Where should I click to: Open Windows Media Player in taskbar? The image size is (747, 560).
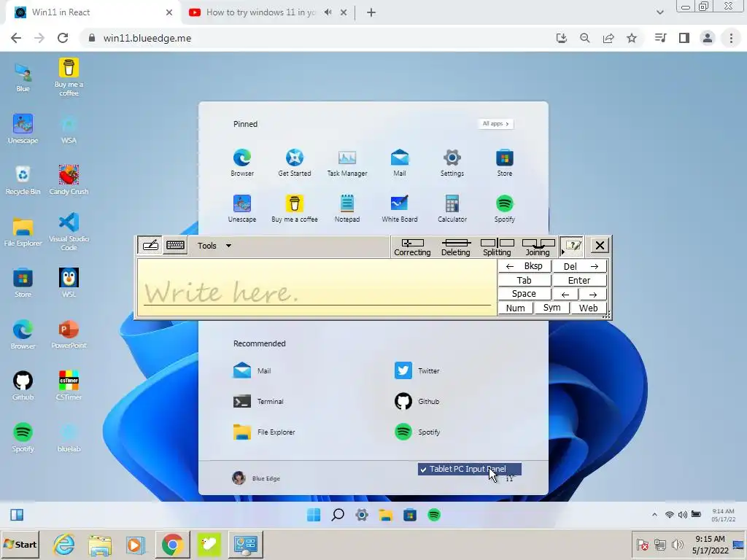click(x=135, y=544)
